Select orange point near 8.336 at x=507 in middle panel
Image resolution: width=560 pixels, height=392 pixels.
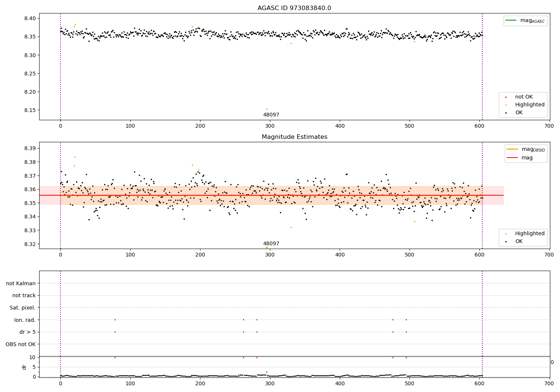pos(414,221)
